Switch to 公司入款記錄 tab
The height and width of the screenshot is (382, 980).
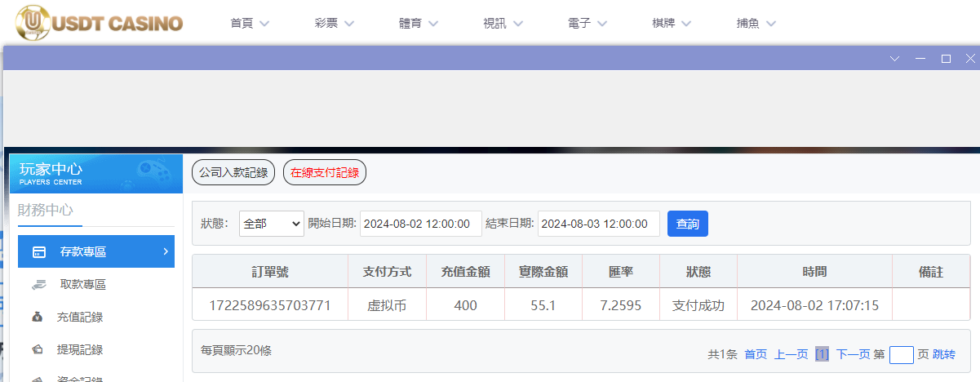[233, 172]
